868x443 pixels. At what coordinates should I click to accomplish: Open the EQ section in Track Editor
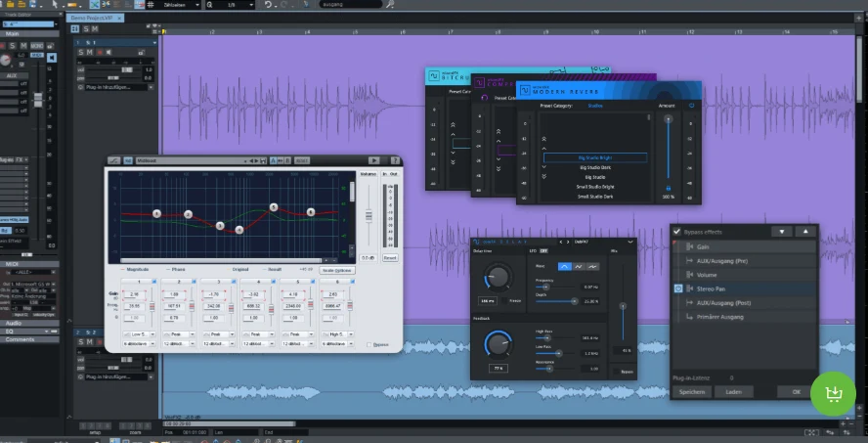coord(29,332)
